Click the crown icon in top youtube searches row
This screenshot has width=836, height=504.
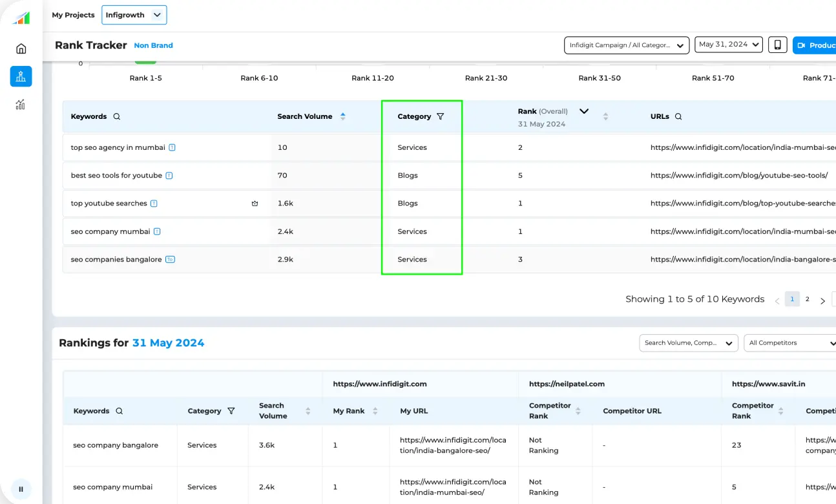click(x=255, y=204)
